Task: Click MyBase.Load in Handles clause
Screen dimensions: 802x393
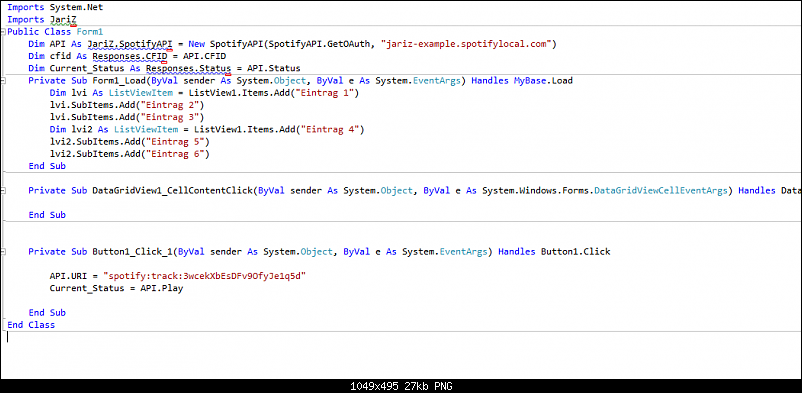Action: coord(543,81)
